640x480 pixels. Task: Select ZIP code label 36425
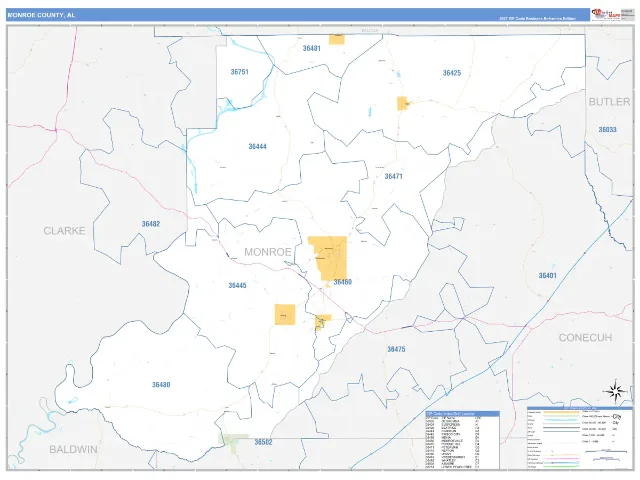pos(452,73)
